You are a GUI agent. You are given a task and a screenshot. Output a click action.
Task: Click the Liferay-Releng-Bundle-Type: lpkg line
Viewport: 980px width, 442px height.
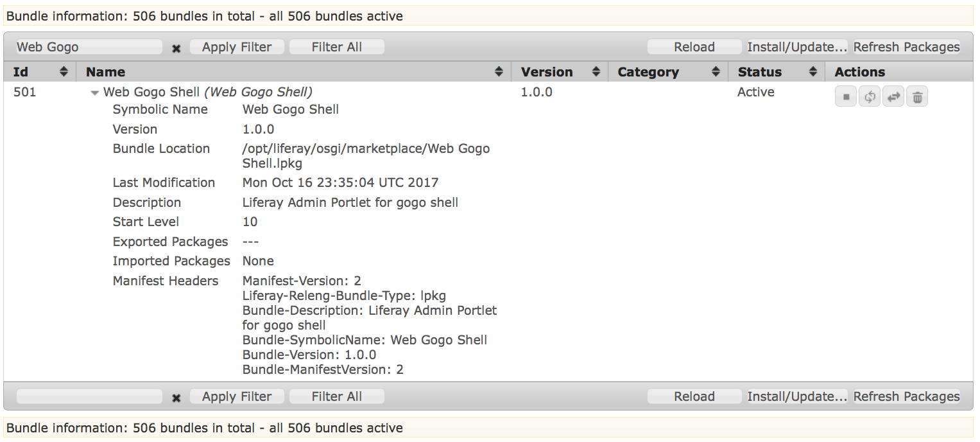(x=344, y=296)
